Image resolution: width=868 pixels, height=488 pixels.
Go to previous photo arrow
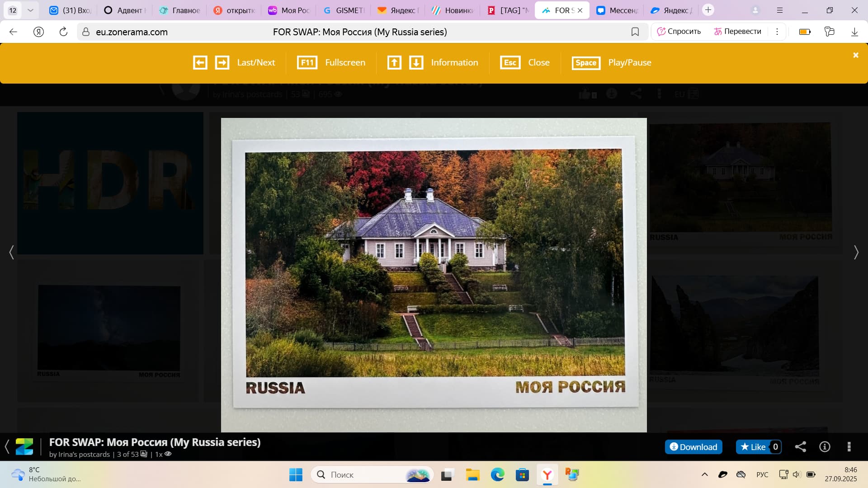(x=12, y=252)
